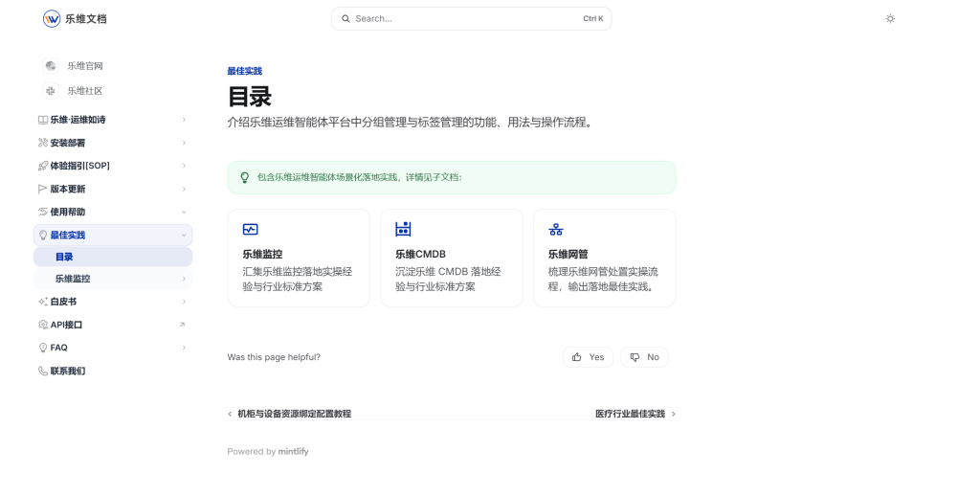Click lightbulb icon next to 最佳实践

pos(43,236)
